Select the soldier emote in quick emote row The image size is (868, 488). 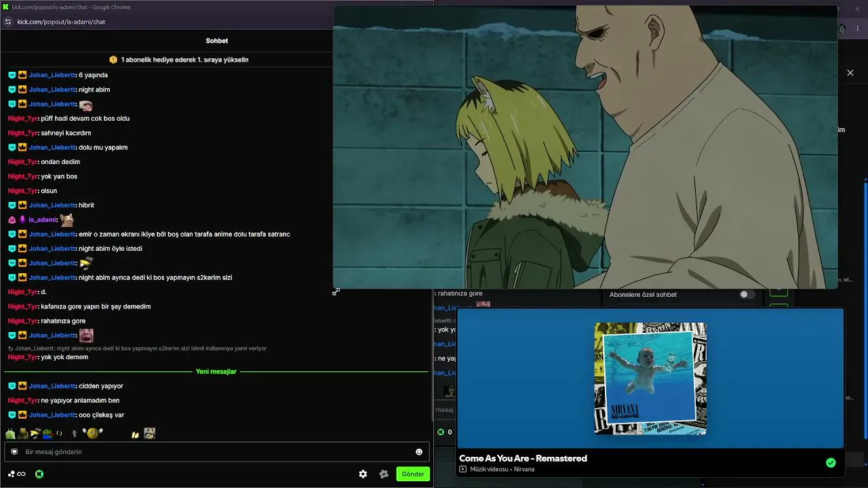(x=23, y=433)
